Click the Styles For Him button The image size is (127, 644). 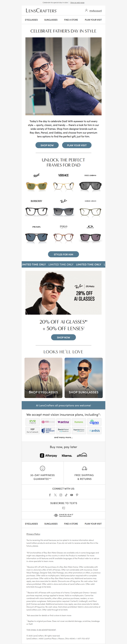click(x=63, y=254)
